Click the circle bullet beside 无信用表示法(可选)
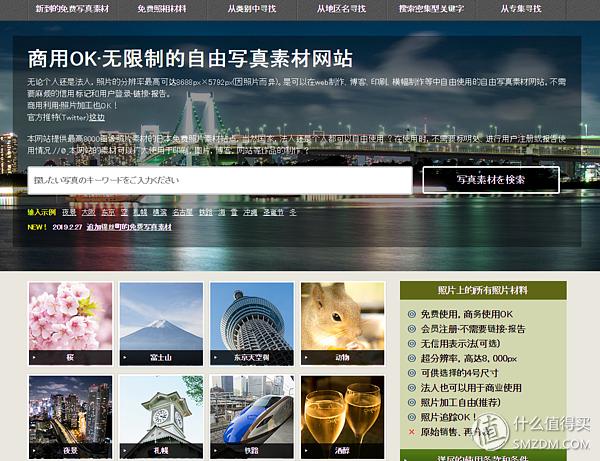The image size is (600, 461). (412, 344)
